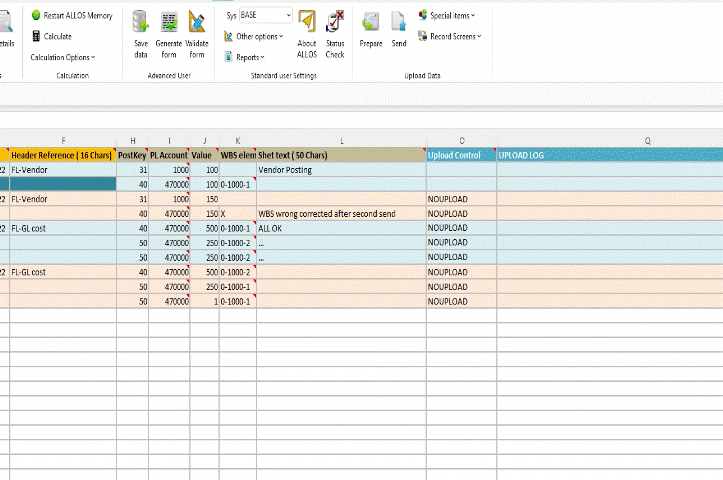723x480 pixels.
Task: Expand the Calculation Options dropdown
Action: click(63, 57)
